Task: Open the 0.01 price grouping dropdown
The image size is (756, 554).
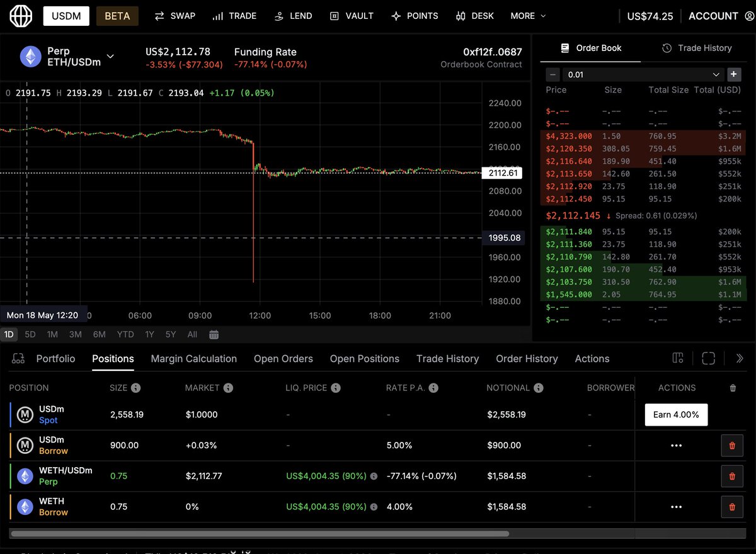Action: tap(643, 74)
